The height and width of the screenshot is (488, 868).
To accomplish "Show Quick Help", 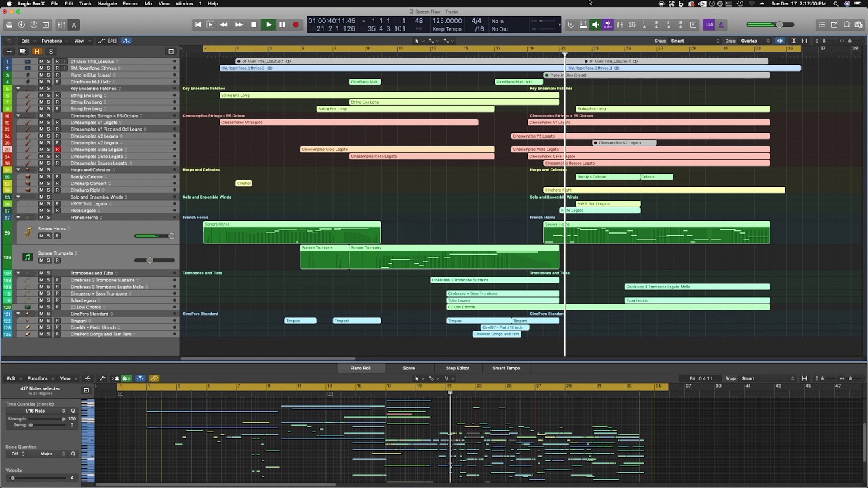I will tap(33, 24).
